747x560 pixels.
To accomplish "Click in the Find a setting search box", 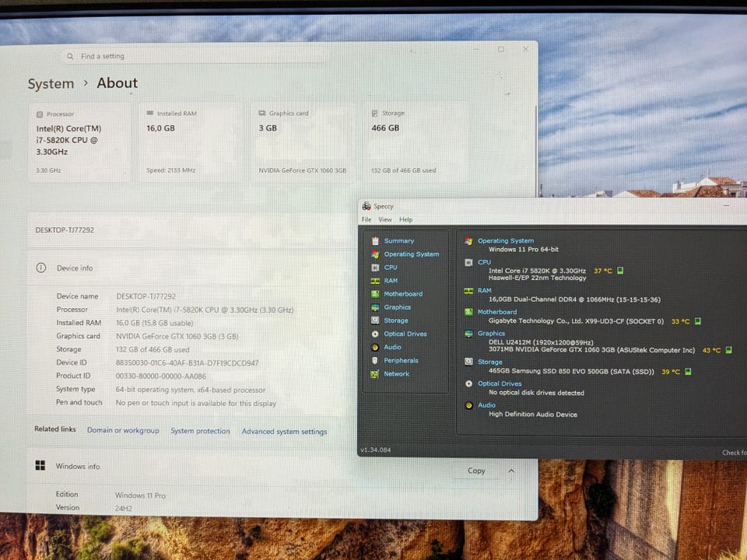I will click(195, 56).
